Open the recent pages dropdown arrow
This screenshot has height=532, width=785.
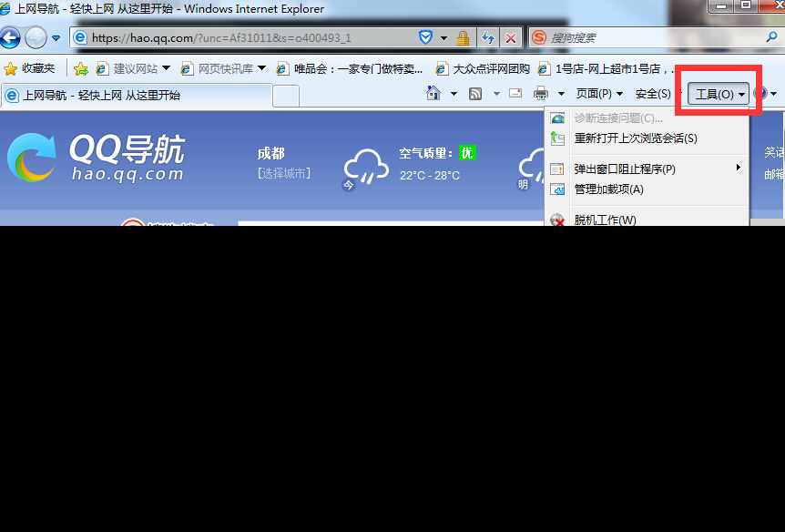[x=56, y=38]
